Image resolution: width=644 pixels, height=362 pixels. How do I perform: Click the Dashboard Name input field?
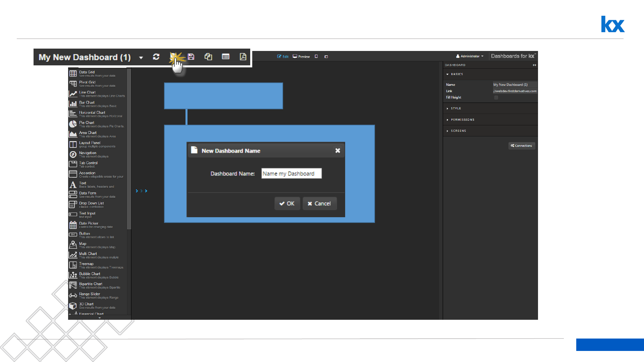click(x=291, y=174)
